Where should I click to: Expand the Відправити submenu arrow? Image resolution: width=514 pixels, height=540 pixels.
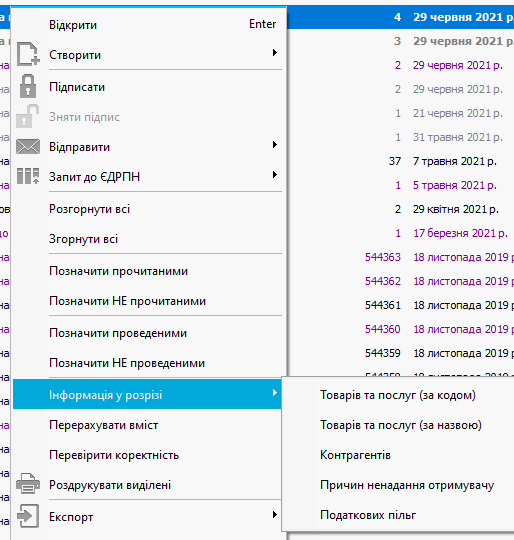coord(274,145)
